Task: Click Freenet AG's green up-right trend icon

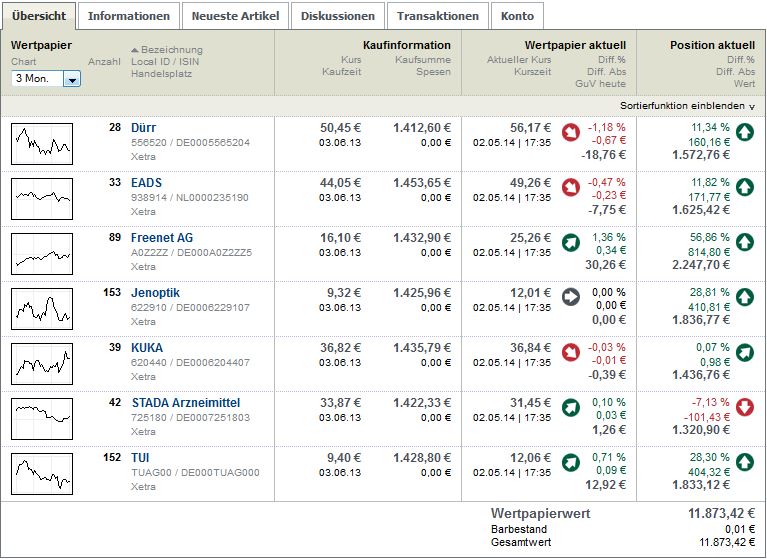Action: [571, 241]
